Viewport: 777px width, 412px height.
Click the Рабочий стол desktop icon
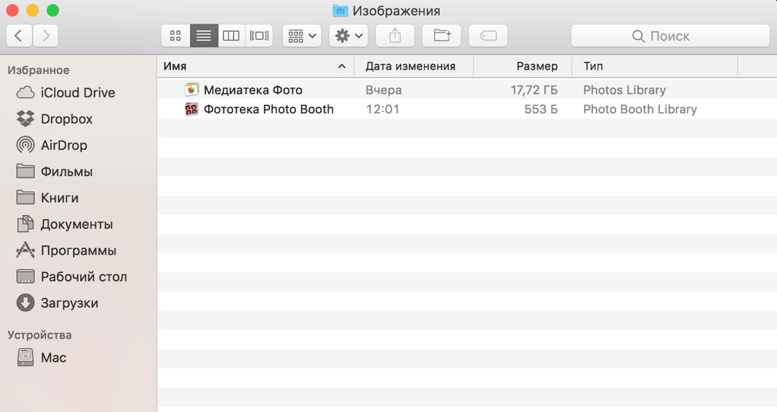[x=25, y=276]
